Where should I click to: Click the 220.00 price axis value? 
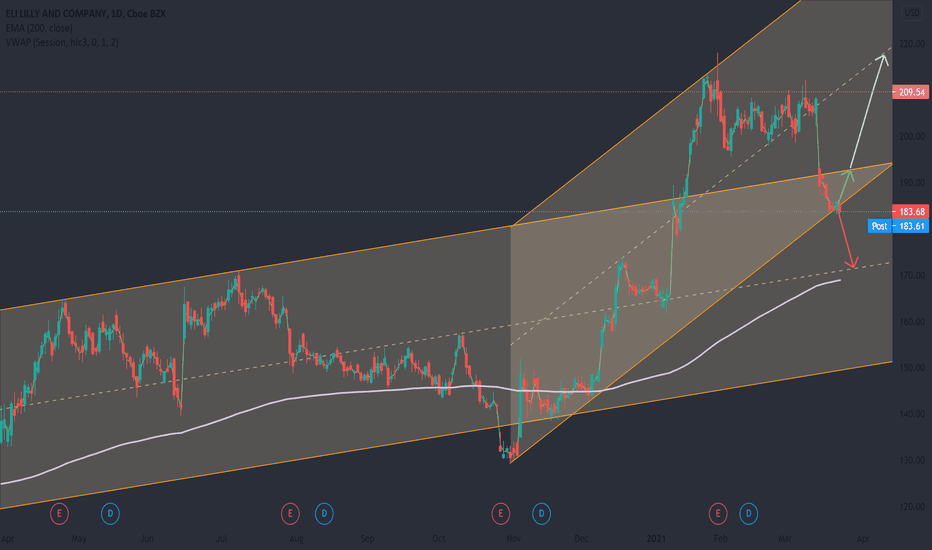(x=912, y=44)
